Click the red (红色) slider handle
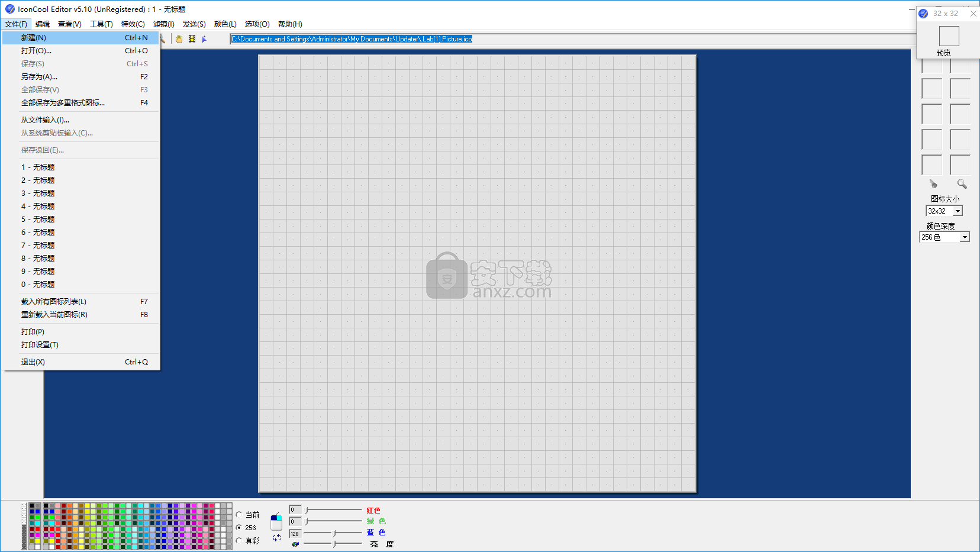This screenshot has width=980, height=552. pyautogui.click(x=307, y=510)
